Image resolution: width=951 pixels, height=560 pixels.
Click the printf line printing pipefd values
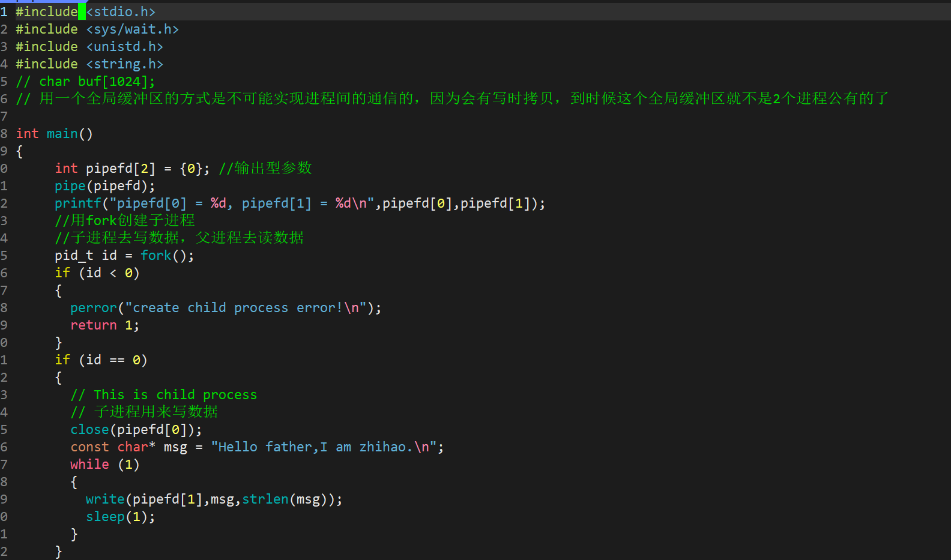pos(300,203)
